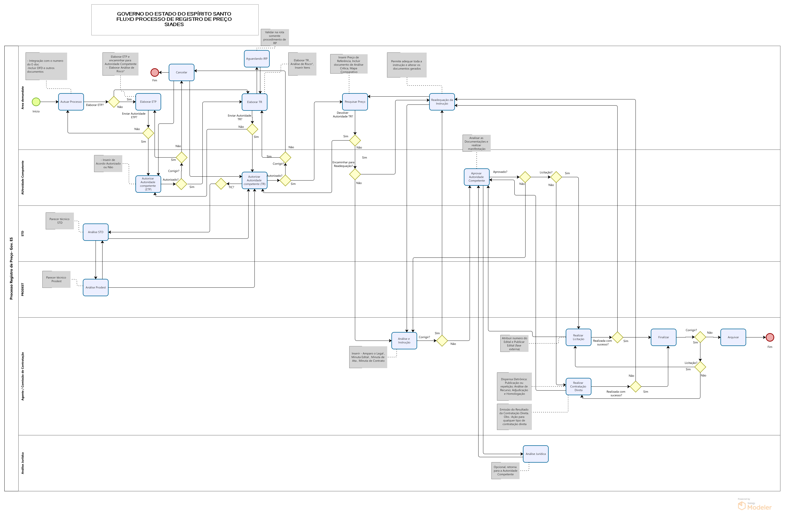The image size is (787, 532).
Task: Click the Análise STD task
Action: coord(96,232)
